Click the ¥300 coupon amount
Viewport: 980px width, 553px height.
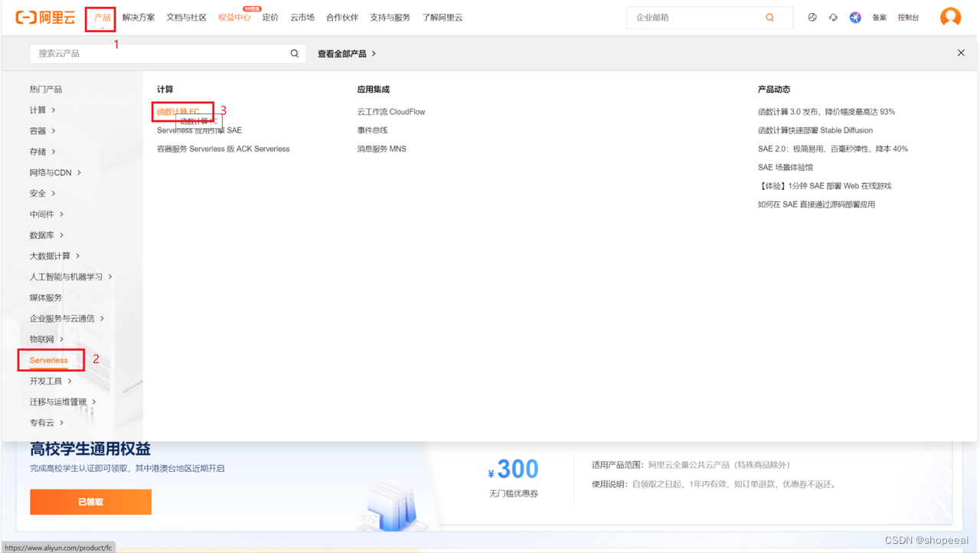click(x=513, y=469)
